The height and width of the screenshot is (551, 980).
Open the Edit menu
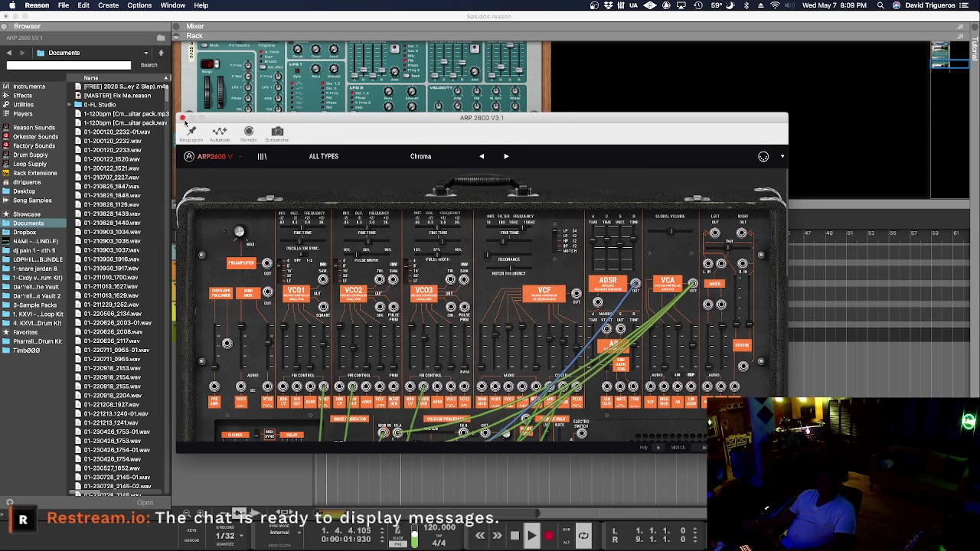point(83,5)
